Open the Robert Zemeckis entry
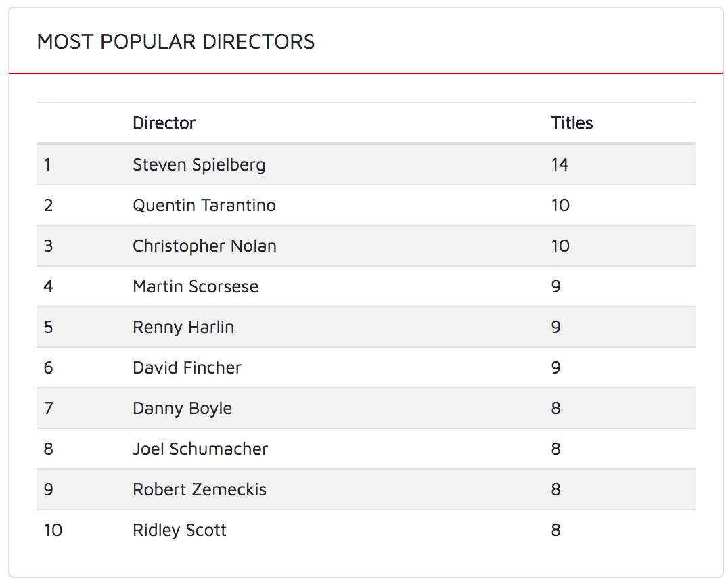This screenshot has width=728, height=586. [200, 489]
